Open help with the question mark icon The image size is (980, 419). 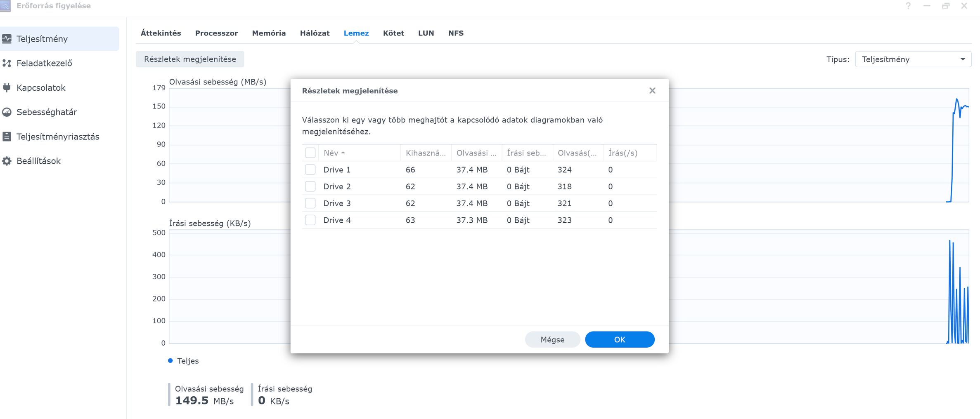908,6
